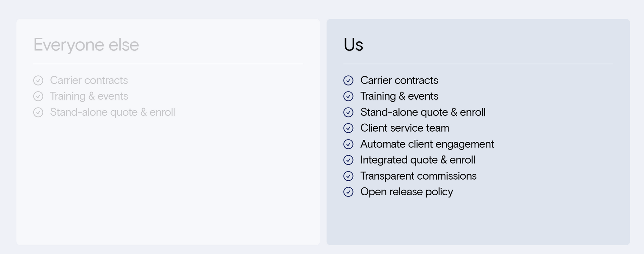This screenshot has width=644, height=254.
Task: Click 'Open release policy' text
Action: click(x=407, y=192)
